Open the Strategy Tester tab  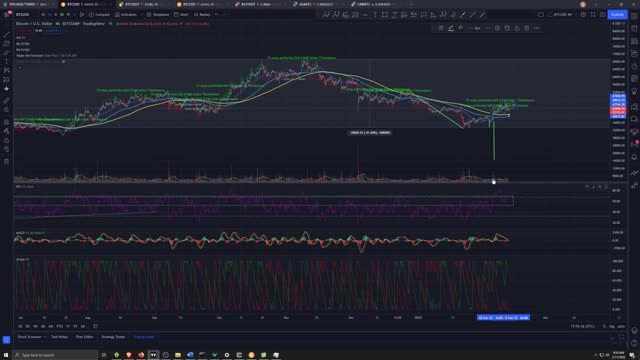point(113,337)
